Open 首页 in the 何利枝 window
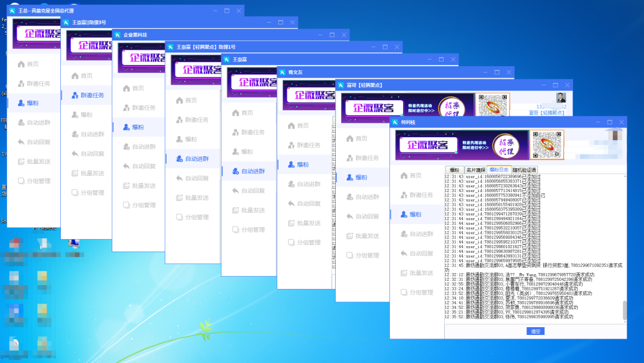644x363 pixels. tap(411, 175)
